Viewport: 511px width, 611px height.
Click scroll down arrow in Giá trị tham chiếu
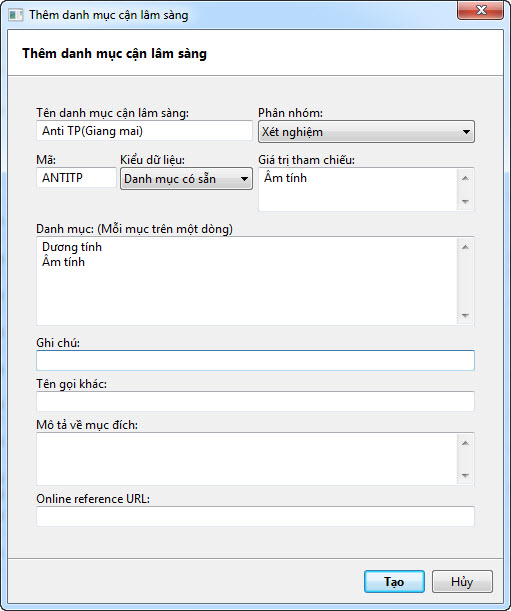tap(465, 201)
